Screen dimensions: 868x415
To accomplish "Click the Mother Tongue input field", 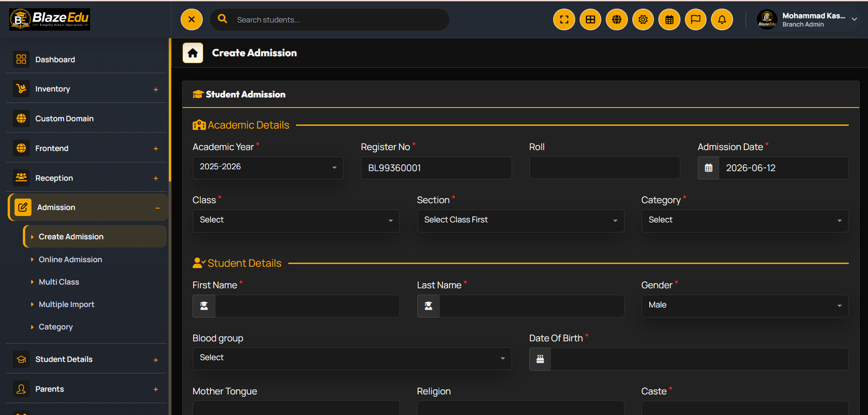I will (x=296, y=408).
